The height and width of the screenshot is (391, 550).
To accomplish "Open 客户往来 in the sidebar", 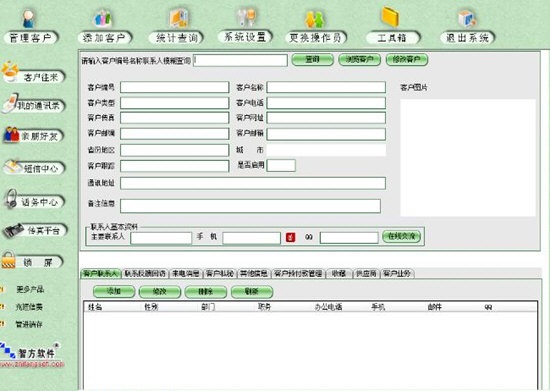I will (34, 74).
